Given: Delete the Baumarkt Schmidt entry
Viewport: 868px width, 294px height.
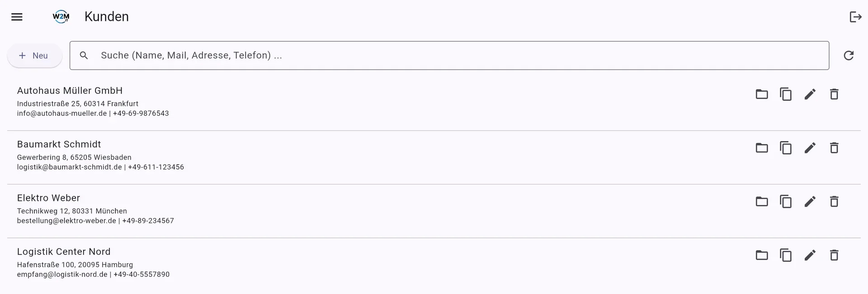Looking at the screenshot, I should (x=834, y=148).
